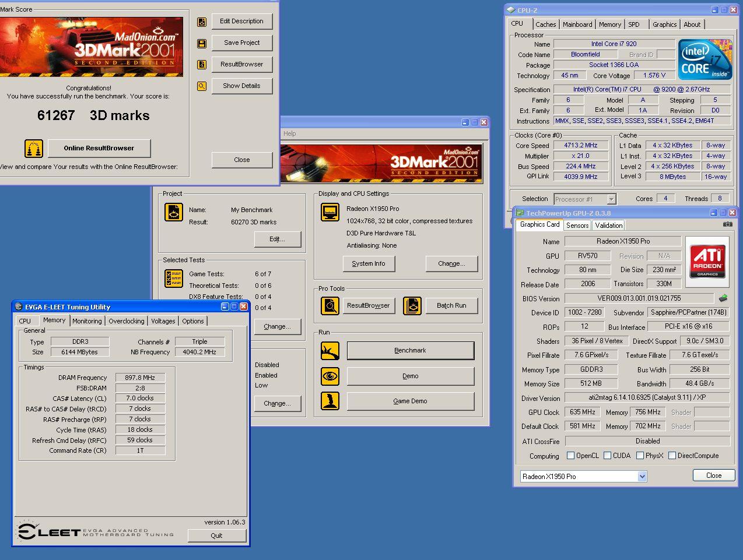Click the Show Details button
The image size is (743, 560).
242,86
